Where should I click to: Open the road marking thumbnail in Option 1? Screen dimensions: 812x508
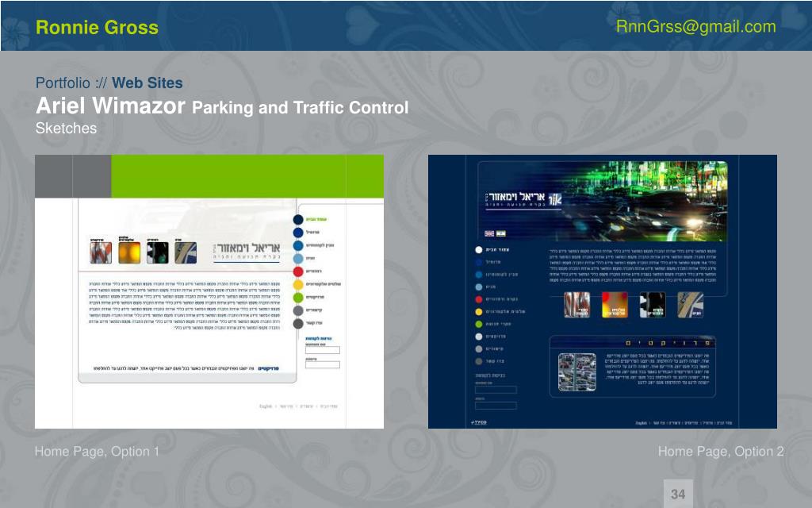186,253
